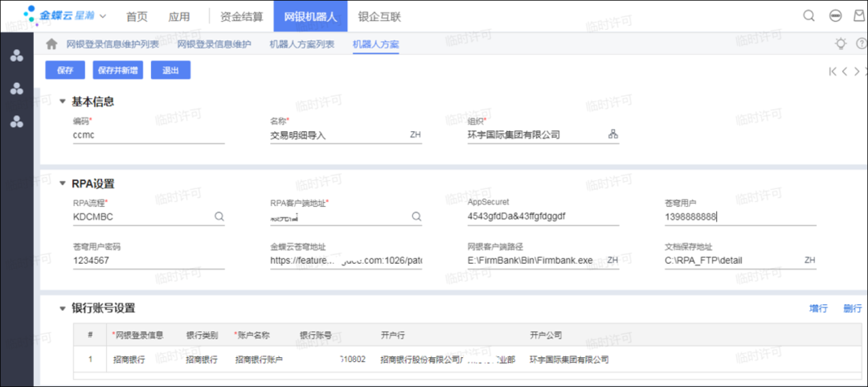
Task: Click the search magnifier in the top bar
Action: [x=809, y=16]
